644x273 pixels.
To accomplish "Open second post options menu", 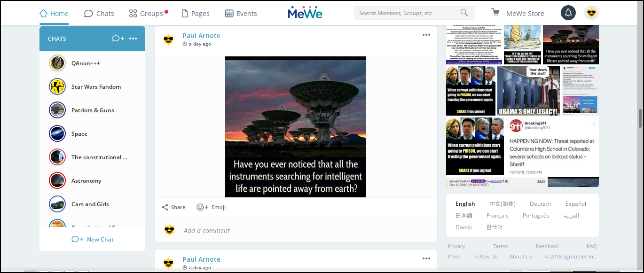I will point(426,258).
